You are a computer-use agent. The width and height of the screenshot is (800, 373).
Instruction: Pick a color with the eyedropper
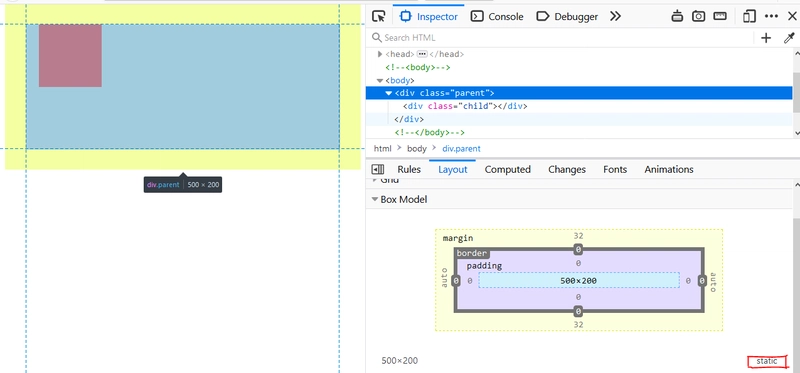coord(789,38)
